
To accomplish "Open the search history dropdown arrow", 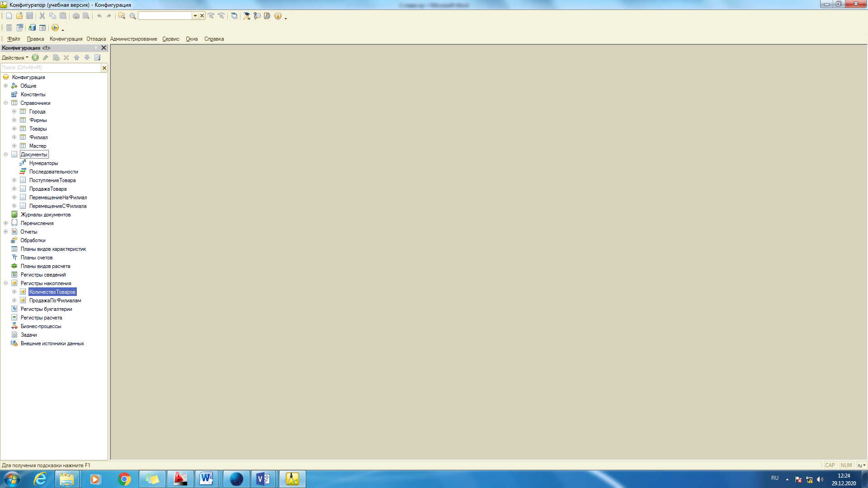I will (195, 16).
